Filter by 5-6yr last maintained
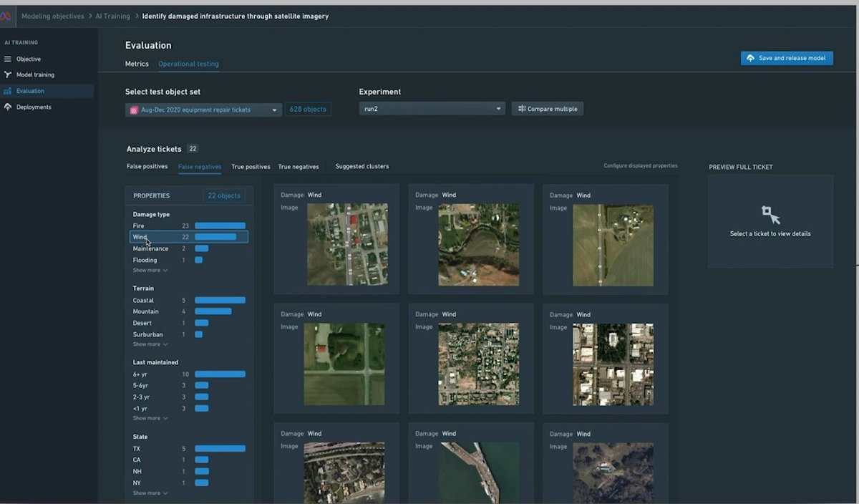Image resolution: width=859 pixels, height=504 pixels. pyautogui.click(x=189, y=385)
